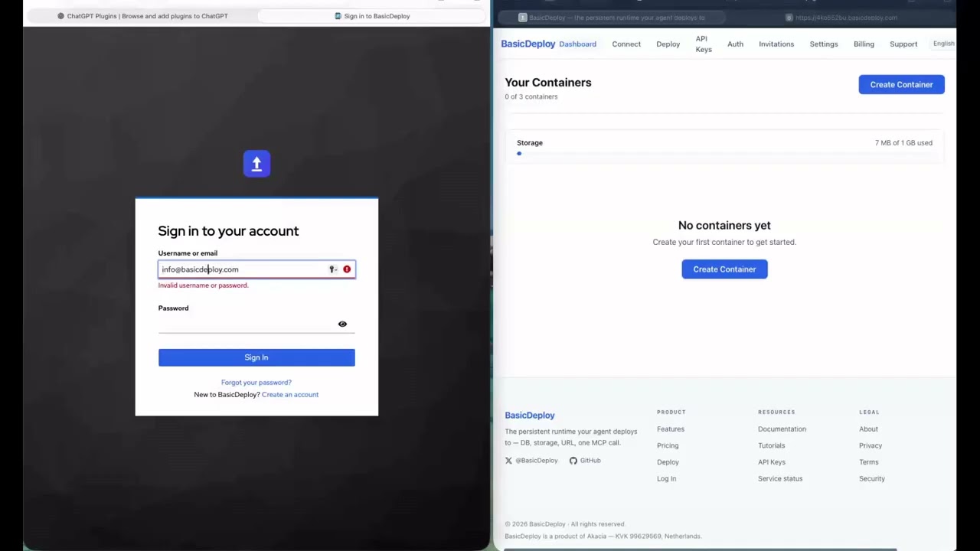
Task: Click the '7 MB of 1 GB used' text
Action: click(x=903, y=143)
